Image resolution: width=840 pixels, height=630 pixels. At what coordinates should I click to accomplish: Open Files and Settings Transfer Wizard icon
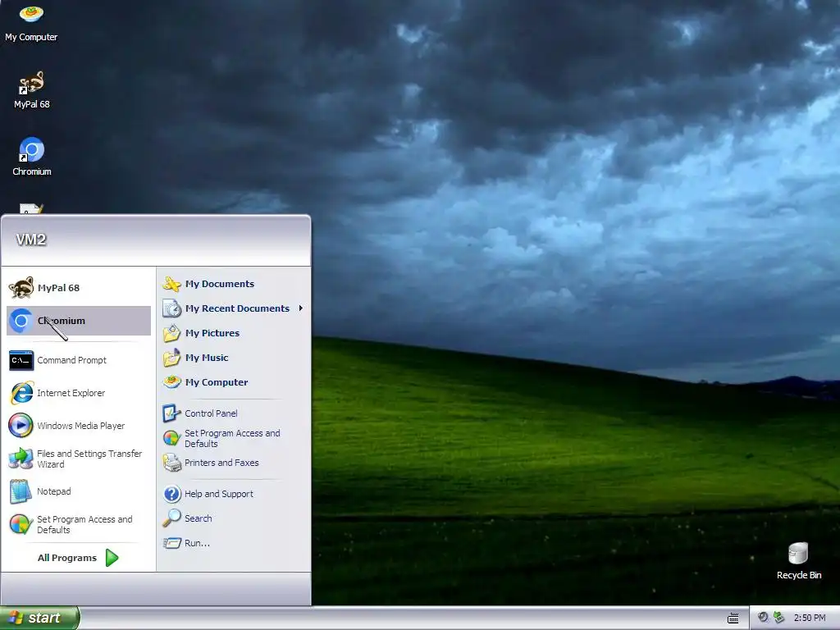tap(21, 459)
